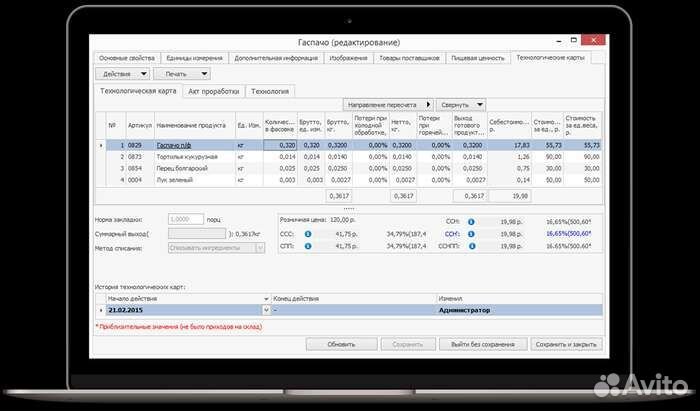This screenshot has width=700, height=411.
Task: Open the Пищевая ценность tab
Action: point(477,58)
